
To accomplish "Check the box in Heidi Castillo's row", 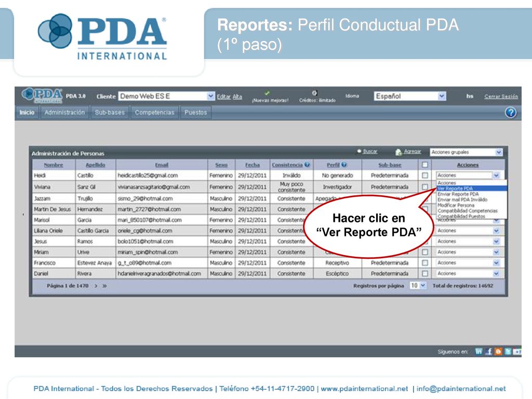I will point(425,176).
